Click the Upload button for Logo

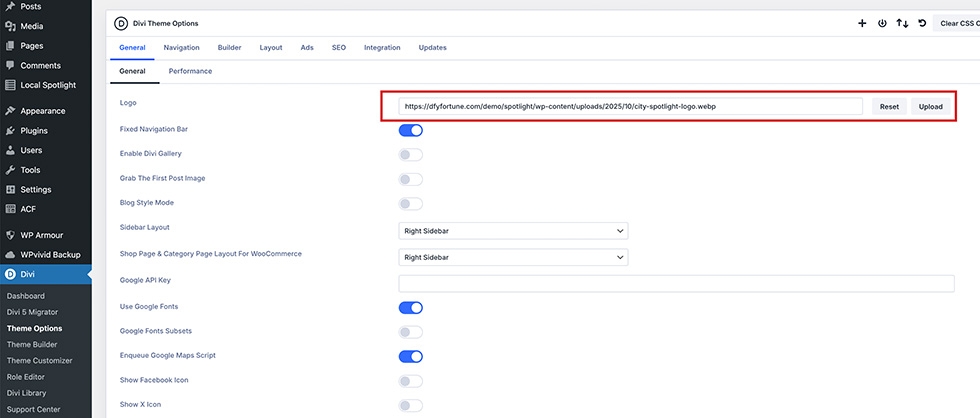click(x=930, y=106)
